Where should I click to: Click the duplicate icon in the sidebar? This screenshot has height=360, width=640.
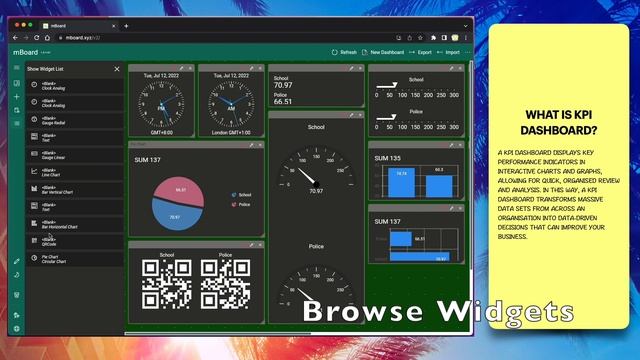tap(17, 110)
